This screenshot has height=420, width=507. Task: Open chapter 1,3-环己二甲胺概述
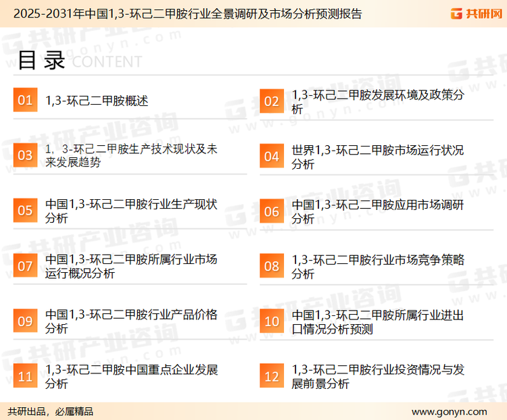(x=97, y=101)
